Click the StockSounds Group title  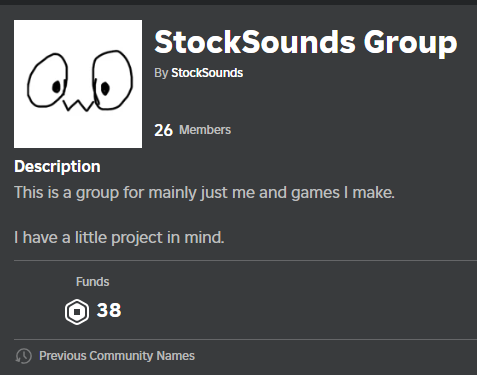(x=306, y=43)
